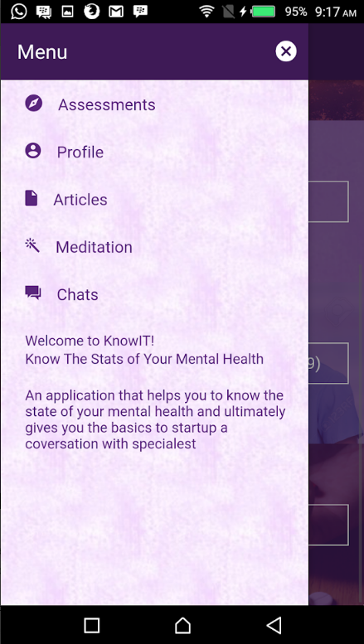Image resolution: width=364 pixels, height=644 pixels.
Task: Tap the Assessments compass icon
Action: (33, 103)
